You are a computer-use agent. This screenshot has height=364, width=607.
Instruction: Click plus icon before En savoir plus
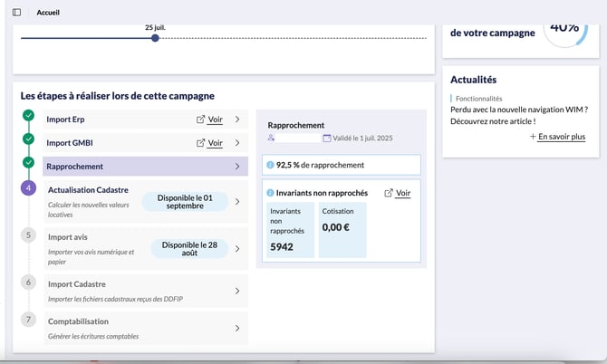coord(533,137)
